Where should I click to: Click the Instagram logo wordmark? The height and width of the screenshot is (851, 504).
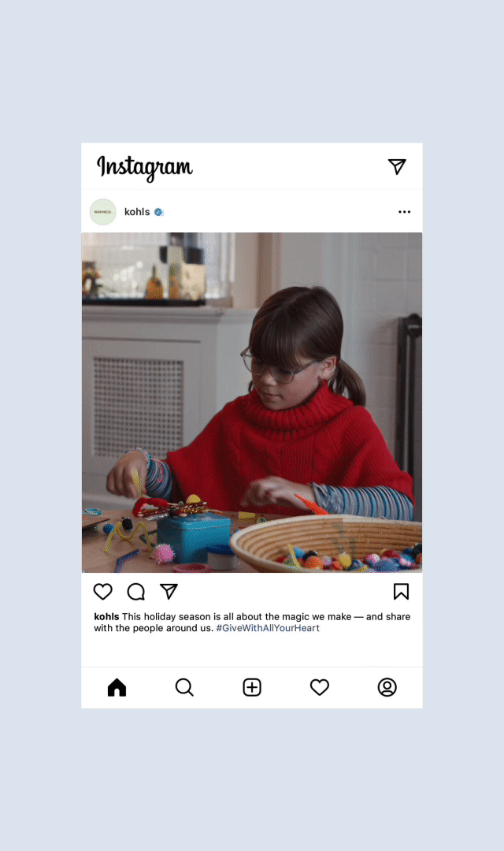click(145, 168)
